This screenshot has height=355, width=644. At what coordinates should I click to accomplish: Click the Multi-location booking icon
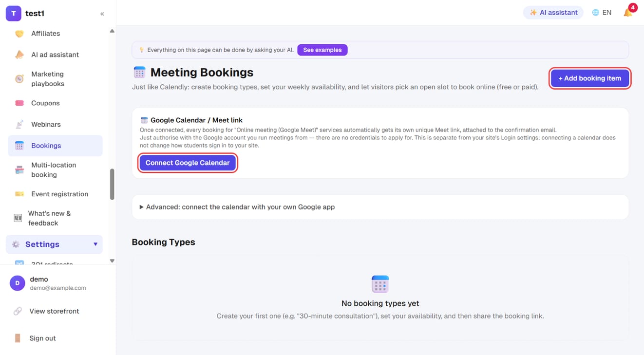pyautogui.click(x=19, y=170)
